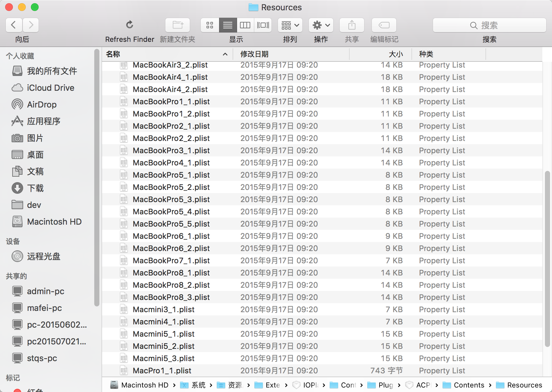Viewport: 552px width, 392px height.
Task: Click the Macmini4_1.plist file icon
Action: pyautogui.click(x=124, y=322)
